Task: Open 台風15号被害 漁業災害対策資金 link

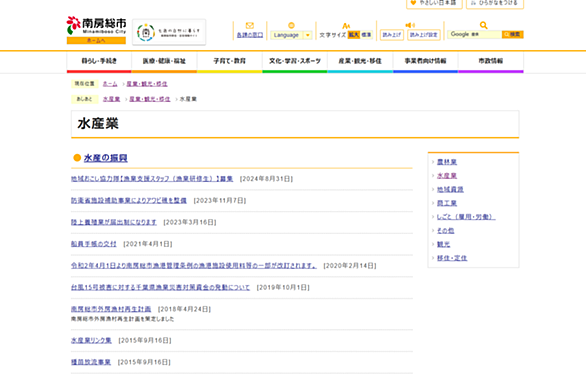Action: (160, 288)
